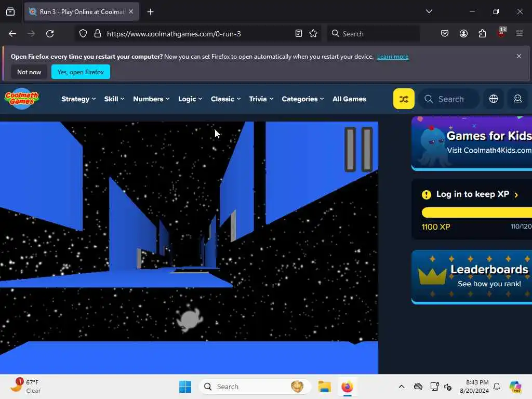Open Firefox View recent tabs icon
The height and width of the screenshot is (399, 532).
pyautogui.click(x=10, y=11)
